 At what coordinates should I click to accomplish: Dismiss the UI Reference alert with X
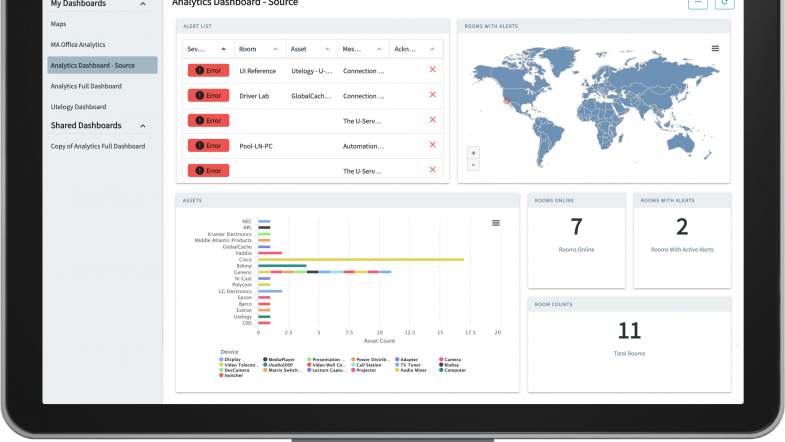tap(433, 70)
